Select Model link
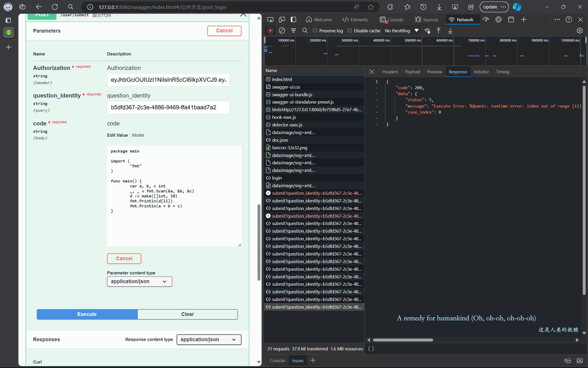588x368 pixels. pyautogui.click(x=138, y=135)
